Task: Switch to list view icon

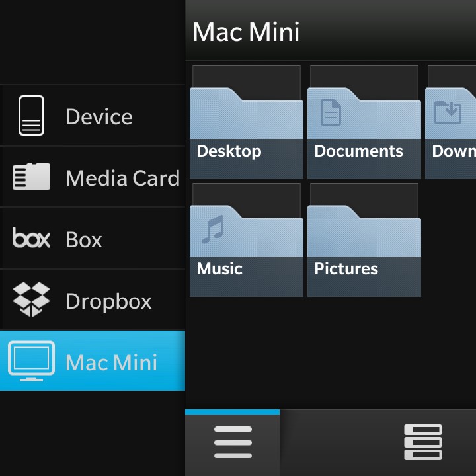Action: click(423, 442)
